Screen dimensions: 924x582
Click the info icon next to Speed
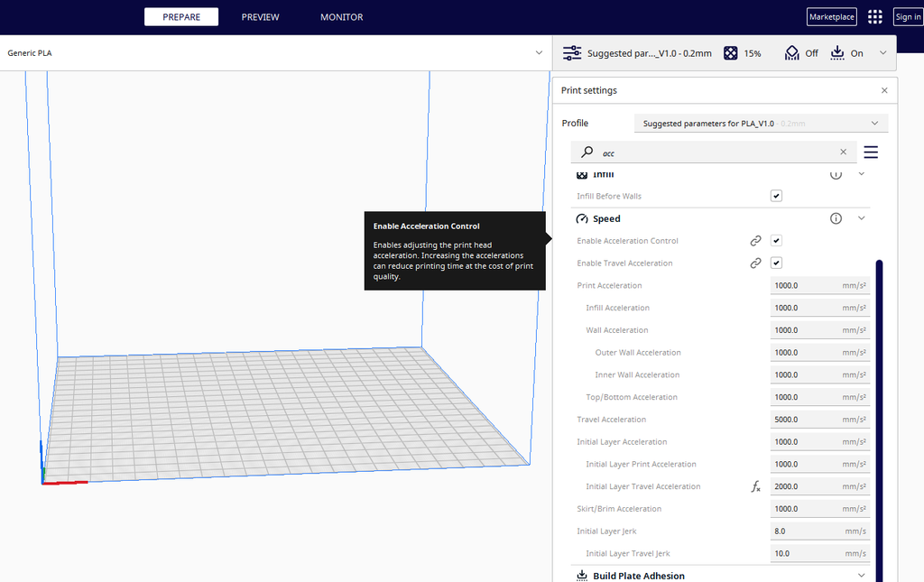[836, 217]
